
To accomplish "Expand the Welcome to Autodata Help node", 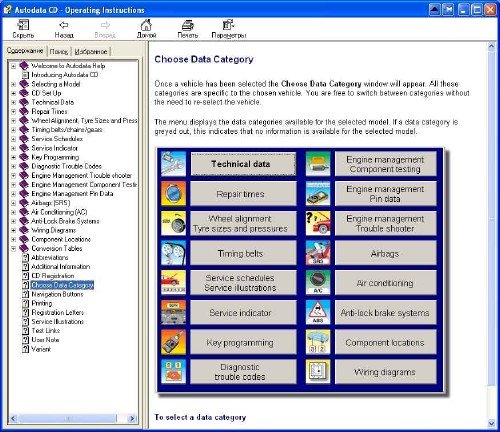I will 13,66.
